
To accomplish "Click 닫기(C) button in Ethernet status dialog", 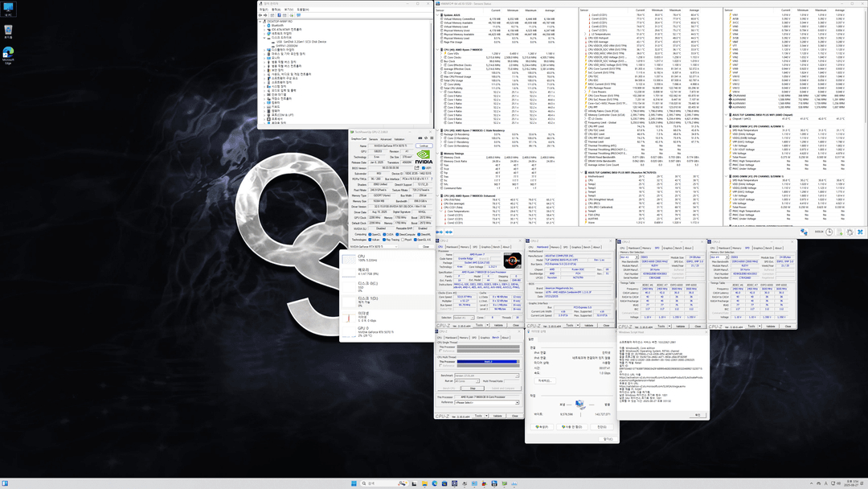I will point(608,439).
